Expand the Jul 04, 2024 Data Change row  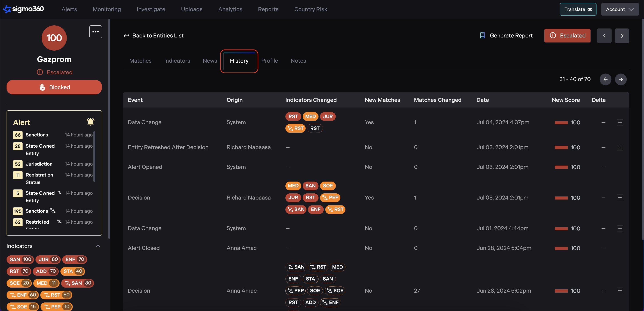[619, 122]
